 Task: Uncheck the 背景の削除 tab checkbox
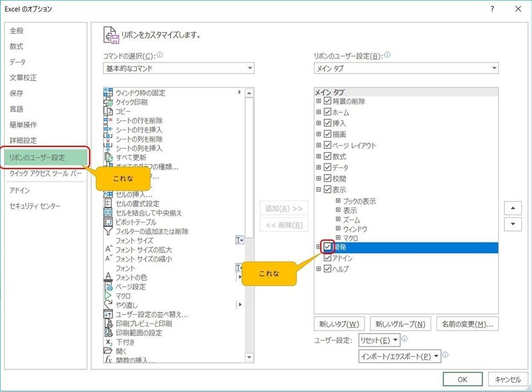pos(327,101)
